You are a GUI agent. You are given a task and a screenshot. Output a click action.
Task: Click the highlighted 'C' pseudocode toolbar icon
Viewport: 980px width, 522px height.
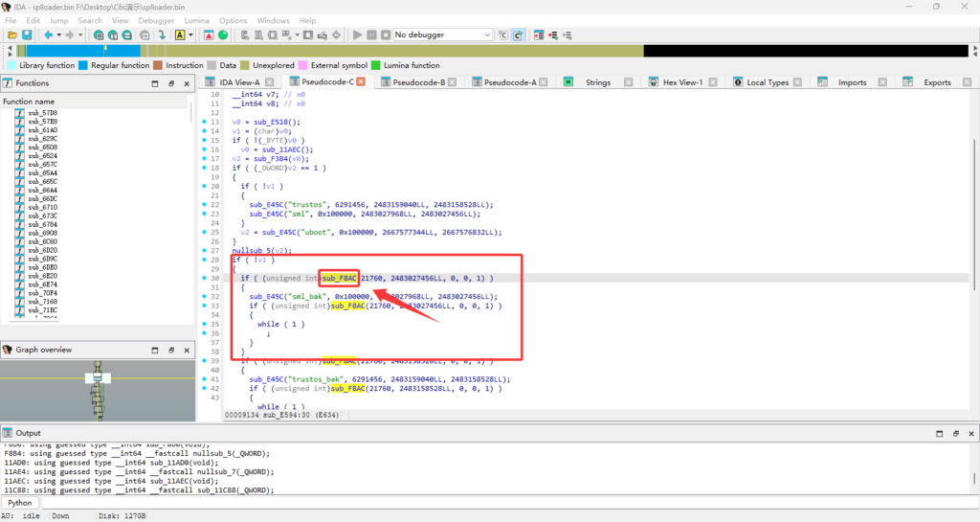tap(518, 35)
